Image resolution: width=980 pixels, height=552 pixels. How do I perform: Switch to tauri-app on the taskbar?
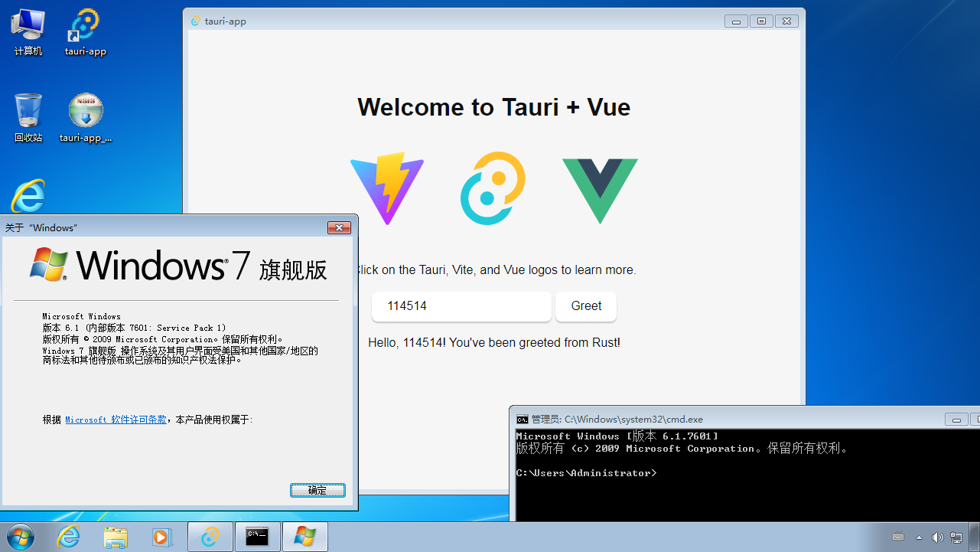(x=210, y=537)
